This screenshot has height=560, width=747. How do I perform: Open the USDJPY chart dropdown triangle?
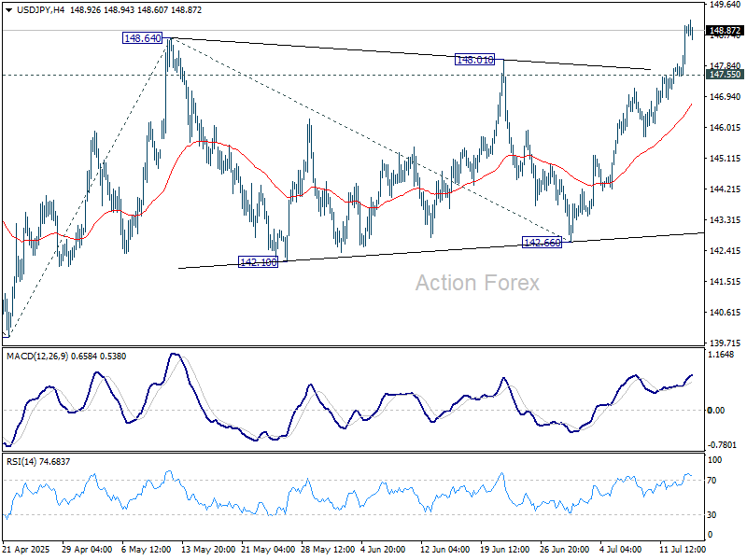(x=9, y=10)
